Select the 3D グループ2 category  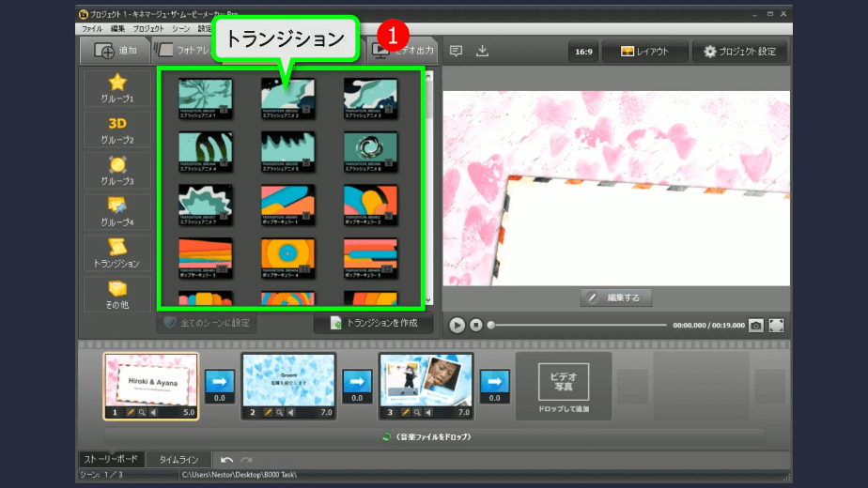(117, 130)
